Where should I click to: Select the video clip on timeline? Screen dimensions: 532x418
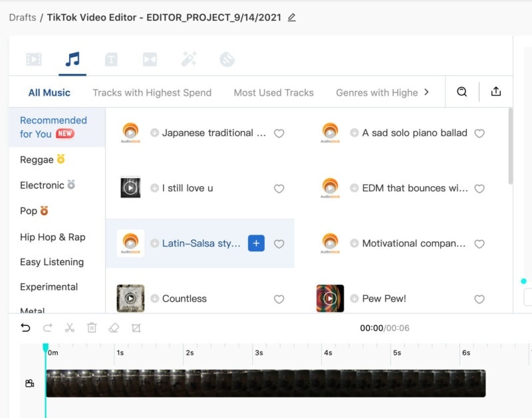[265, 383]
